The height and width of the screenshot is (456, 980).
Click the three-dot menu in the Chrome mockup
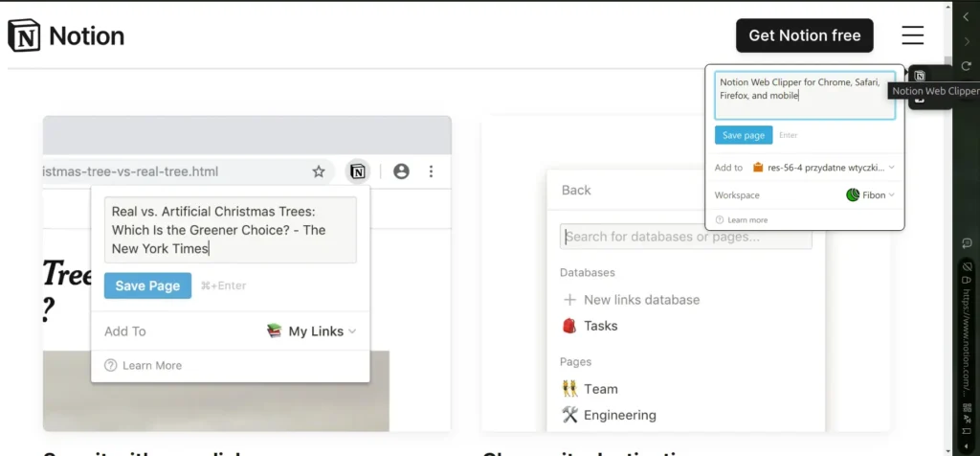[431, 171]
